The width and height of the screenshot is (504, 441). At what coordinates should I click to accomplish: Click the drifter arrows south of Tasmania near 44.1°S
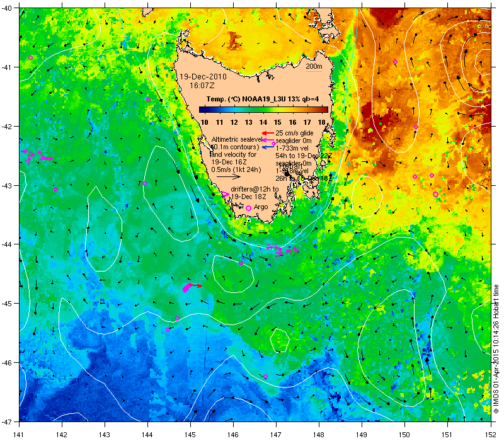coord(282,249)
